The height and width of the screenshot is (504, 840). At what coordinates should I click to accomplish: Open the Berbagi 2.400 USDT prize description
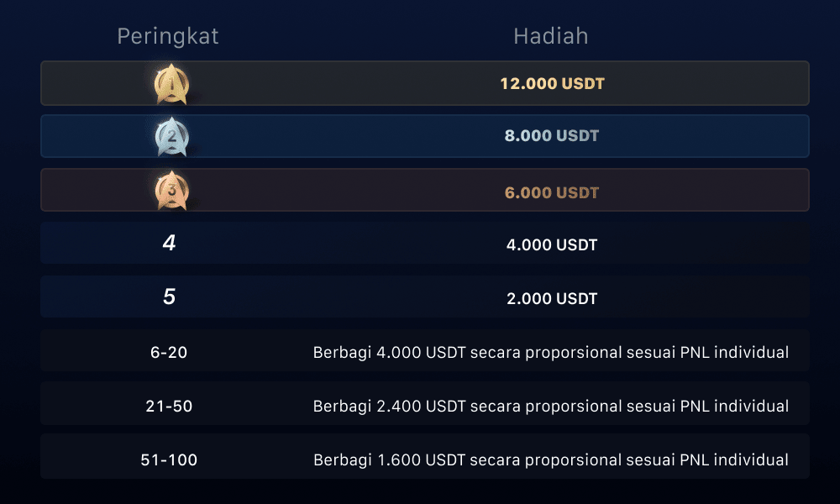pos(551,407)
